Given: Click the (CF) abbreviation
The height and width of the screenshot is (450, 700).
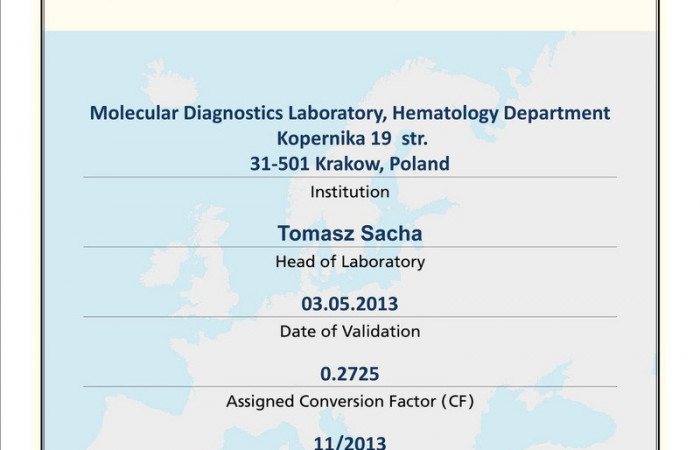Looking at the screenshot, I should click(x=455, y=402).
